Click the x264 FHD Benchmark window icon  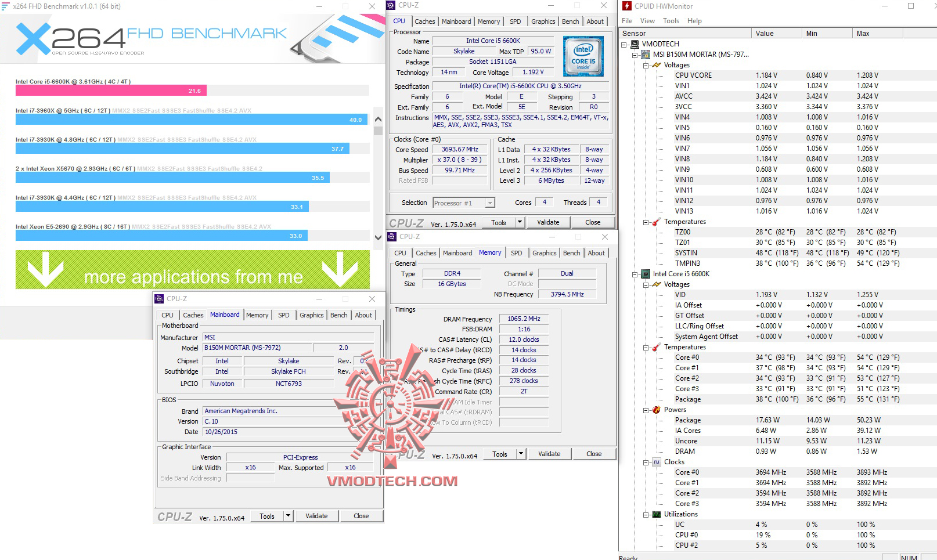pyautogui.click(x=6, y=6)
